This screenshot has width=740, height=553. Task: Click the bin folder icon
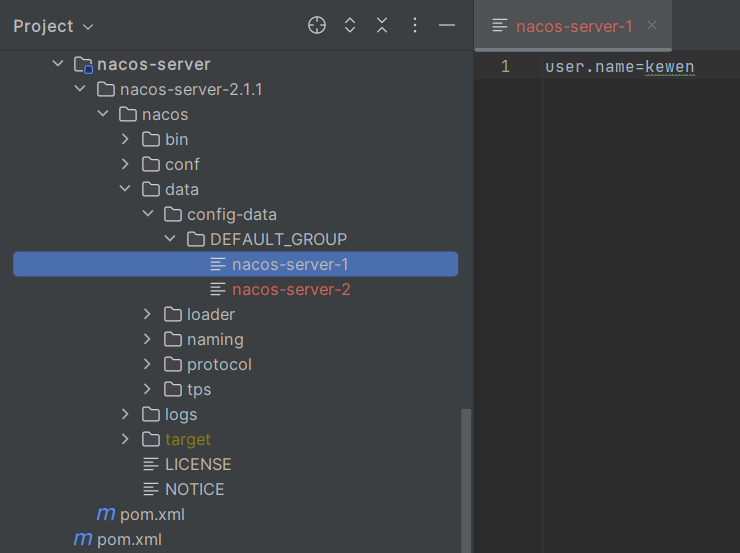(x=151, y=139)
